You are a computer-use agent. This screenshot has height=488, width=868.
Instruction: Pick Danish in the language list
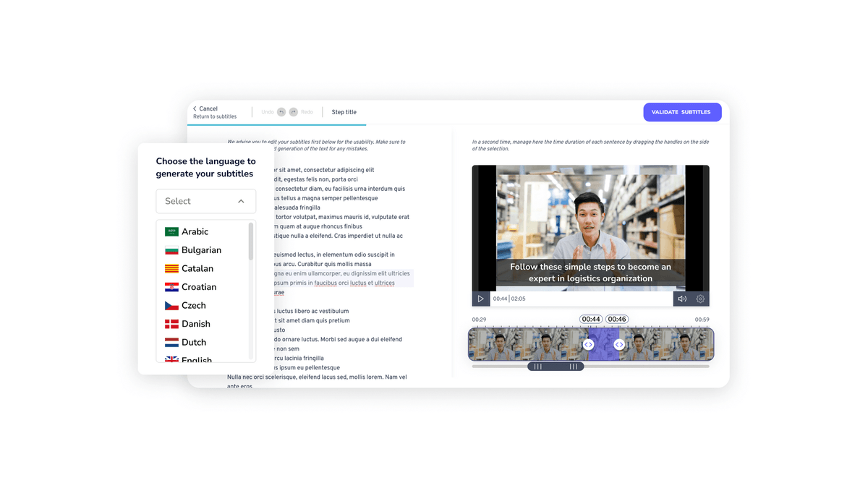coord(195,324)
